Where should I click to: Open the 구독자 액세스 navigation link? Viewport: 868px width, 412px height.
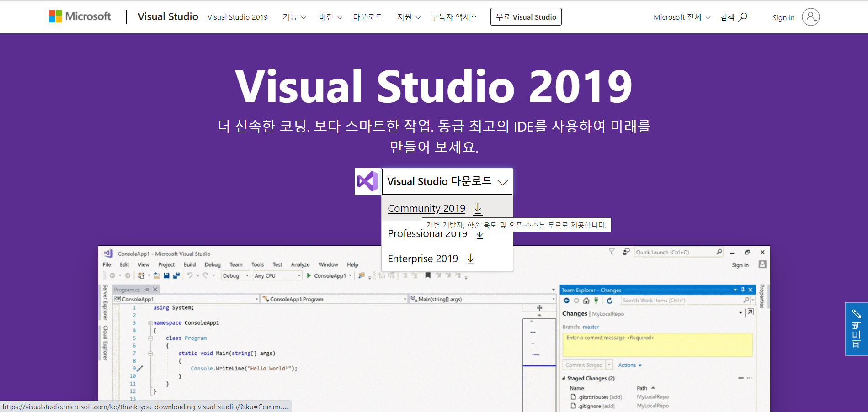[x=454, y=17]
